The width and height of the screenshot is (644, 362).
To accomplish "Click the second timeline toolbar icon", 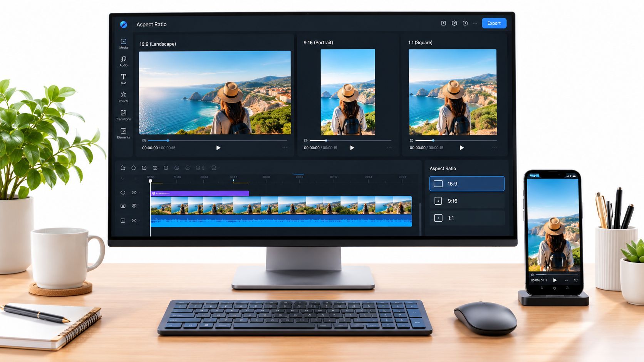I will (134, 168).
